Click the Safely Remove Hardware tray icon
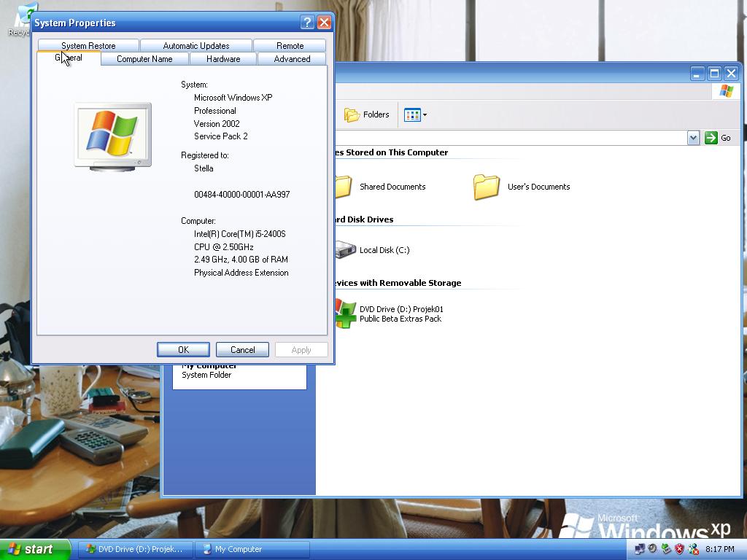This screenshot has width=747, height=560. pos(666,549)
